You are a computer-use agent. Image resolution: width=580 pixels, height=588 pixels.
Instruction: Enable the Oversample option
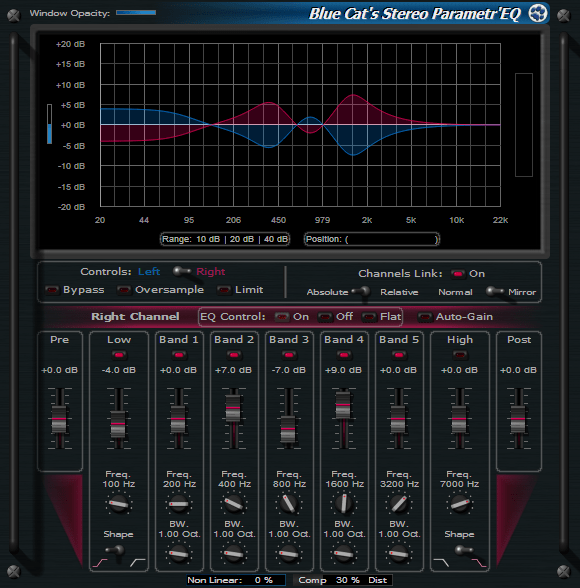[124, 290]
